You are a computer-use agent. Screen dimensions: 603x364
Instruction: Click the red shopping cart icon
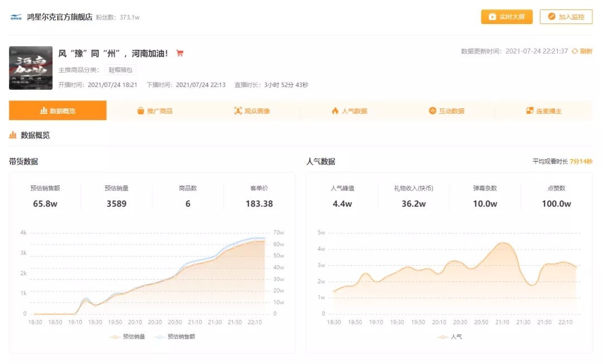(180, 53)
